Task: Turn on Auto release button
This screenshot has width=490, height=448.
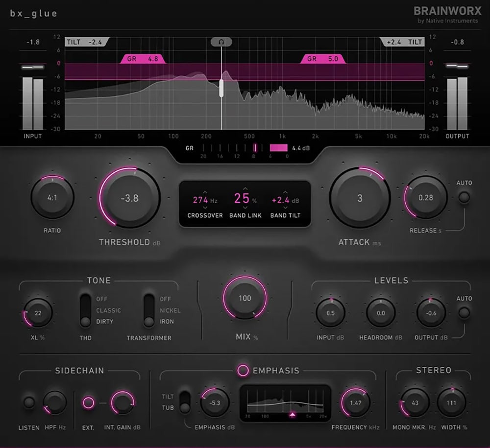Action: coord(464,197)
